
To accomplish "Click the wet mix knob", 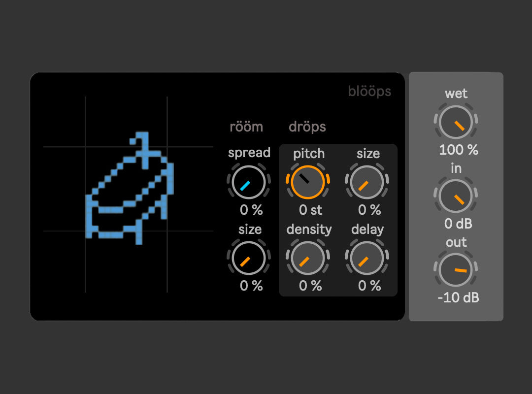I will tap(456, 122).
